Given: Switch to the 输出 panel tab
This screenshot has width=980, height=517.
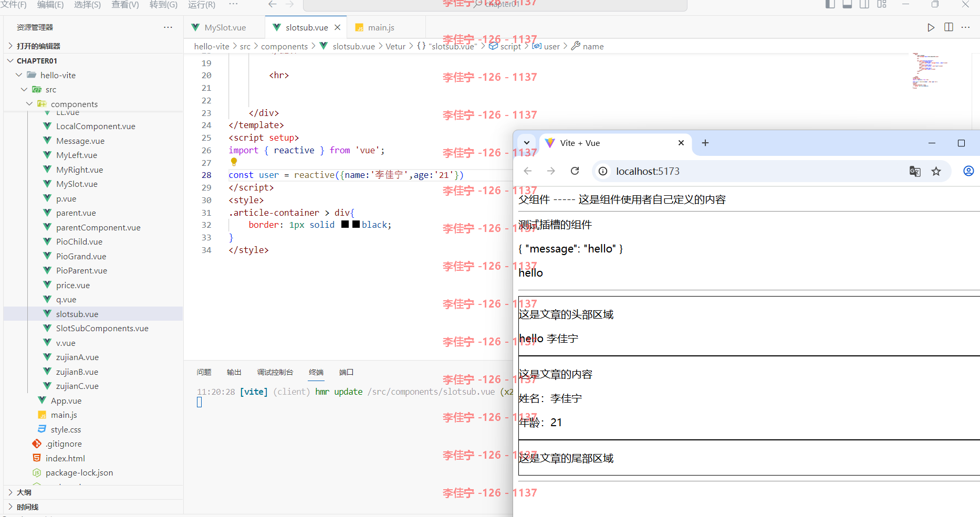Looking at the screenshot, I should point(234,372).
